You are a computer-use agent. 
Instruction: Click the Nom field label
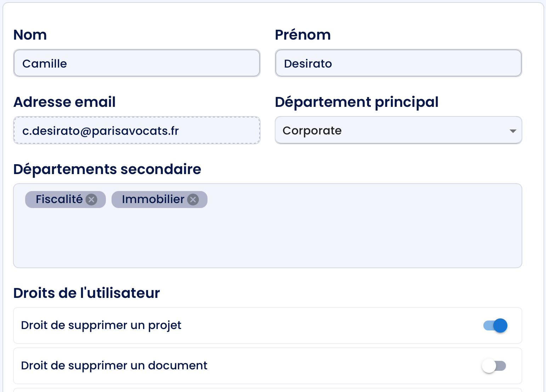click(x=30, y=35)
